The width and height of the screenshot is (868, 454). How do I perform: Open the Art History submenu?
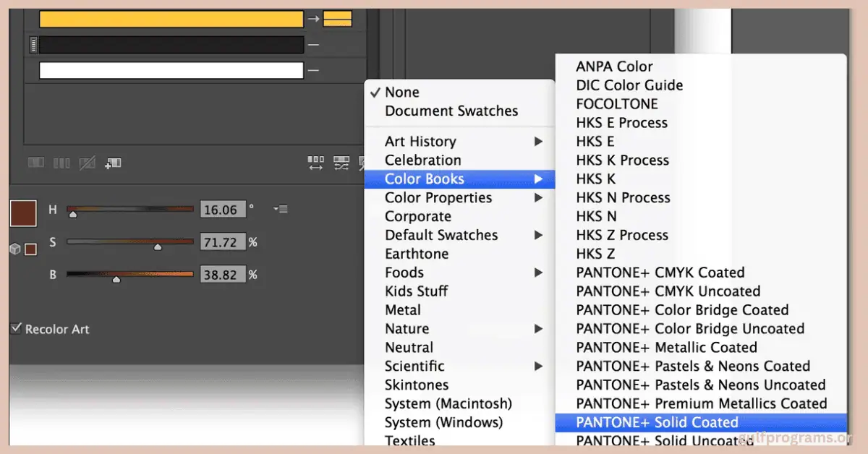420,141
